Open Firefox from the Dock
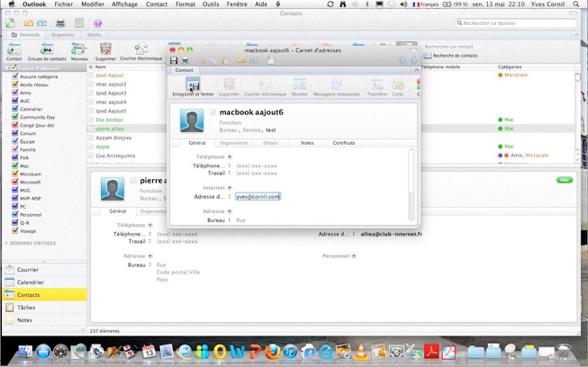 272,352
